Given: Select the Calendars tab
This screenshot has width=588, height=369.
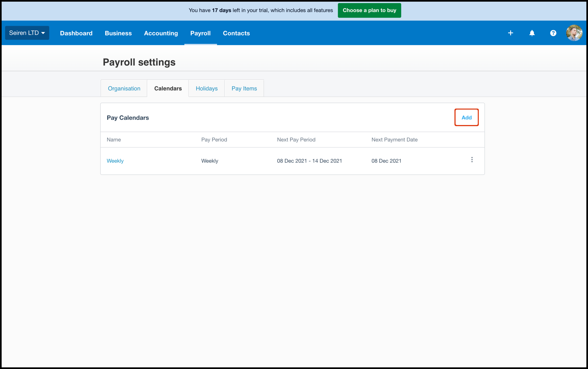Looking at the screenshot, I should (168, 88).
